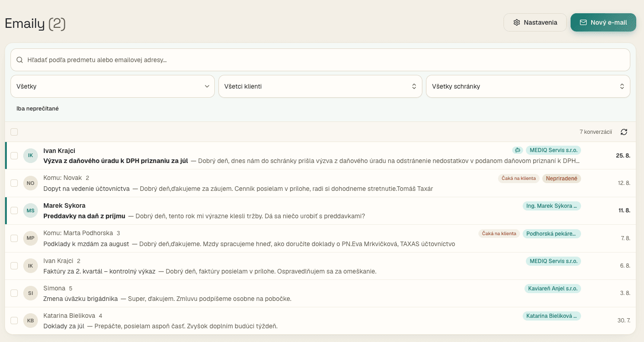Click the IK avatar on the Faktúry za 2. kvartál row
This screenshot has width=644, height=342.
click(x=30, y=265)
